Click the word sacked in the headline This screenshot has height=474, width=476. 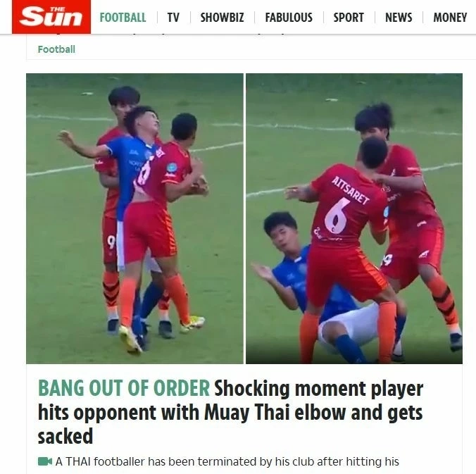click(65, 436)
